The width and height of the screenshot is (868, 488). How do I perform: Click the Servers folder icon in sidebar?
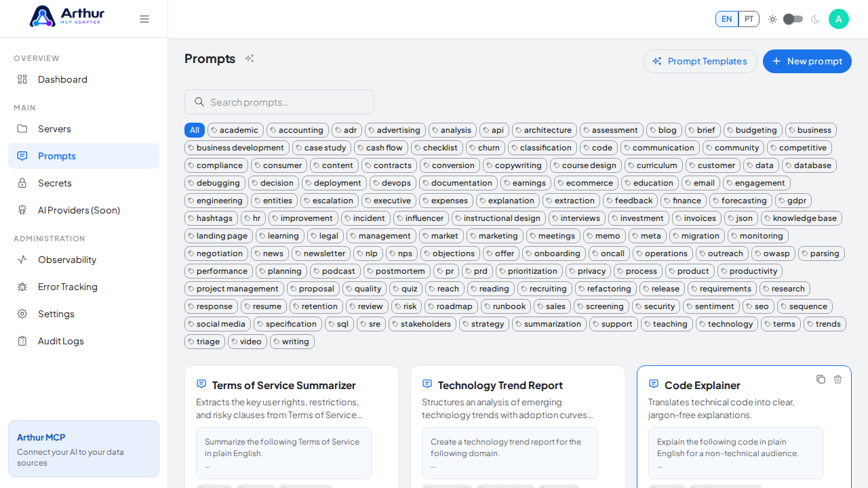[x=22, y=129]
